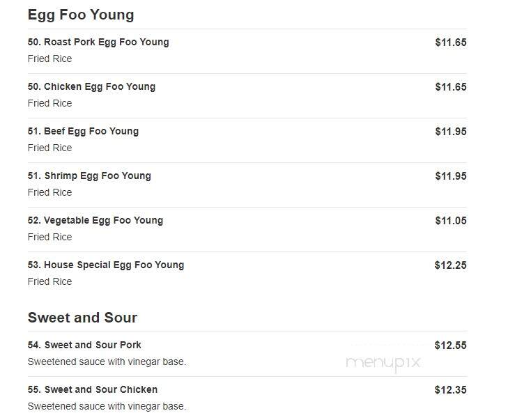Open 51. Beef Egg Foo Young entry

click(83, 131)
